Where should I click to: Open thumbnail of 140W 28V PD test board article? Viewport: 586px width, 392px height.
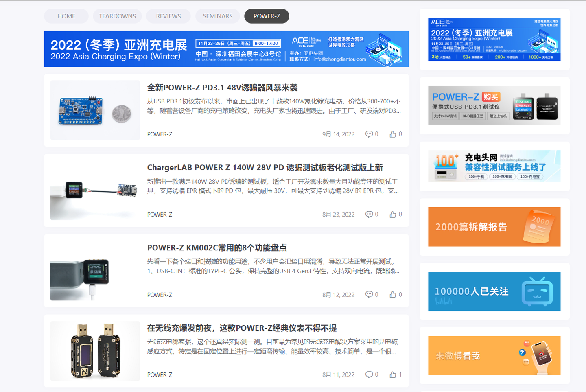pyautogui.click(x=95, y=190)
